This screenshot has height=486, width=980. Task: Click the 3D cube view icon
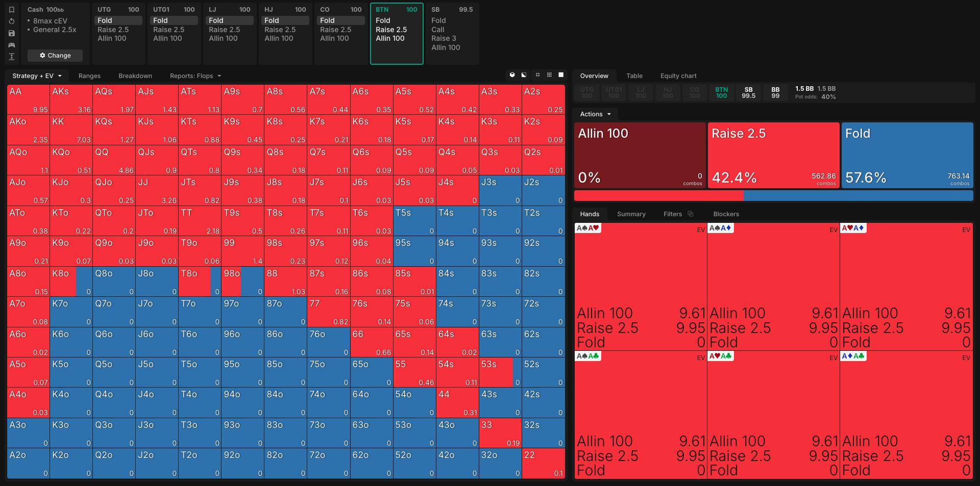point(512,75)
